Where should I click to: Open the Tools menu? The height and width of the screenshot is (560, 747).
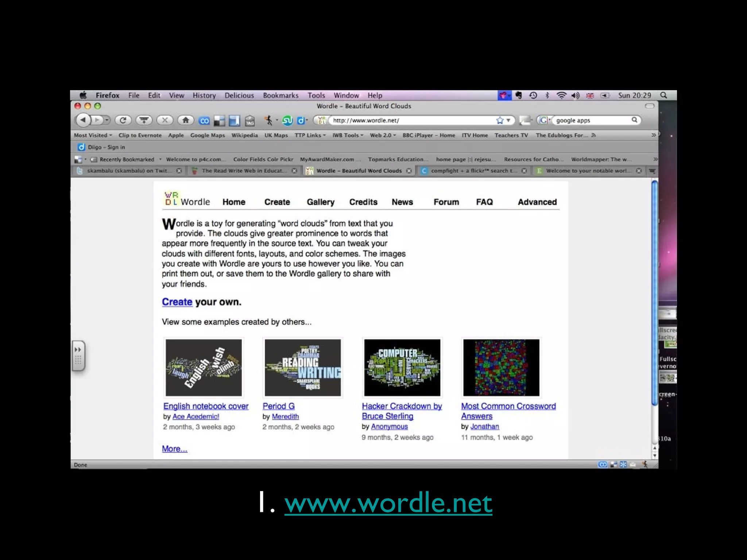[316, 96]
